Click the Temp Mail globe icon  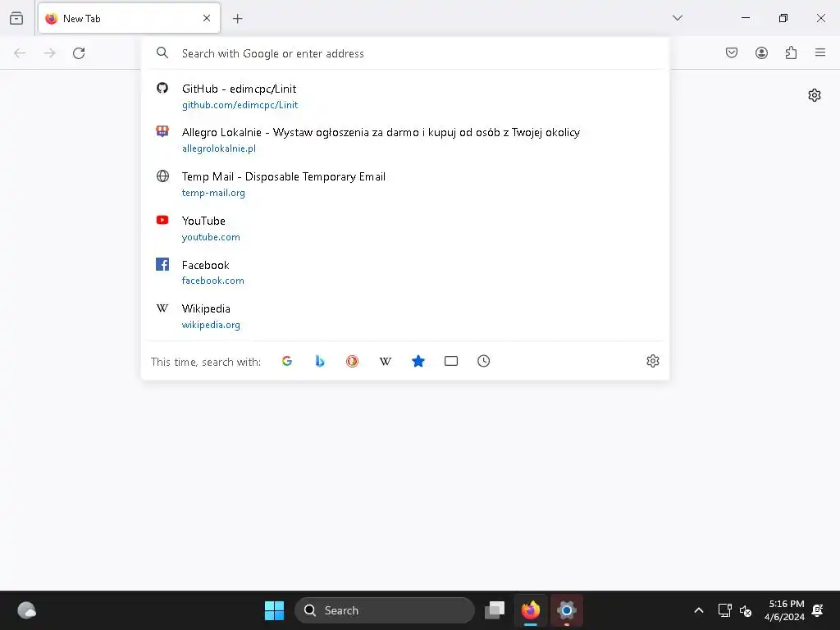tap(162, 176)
